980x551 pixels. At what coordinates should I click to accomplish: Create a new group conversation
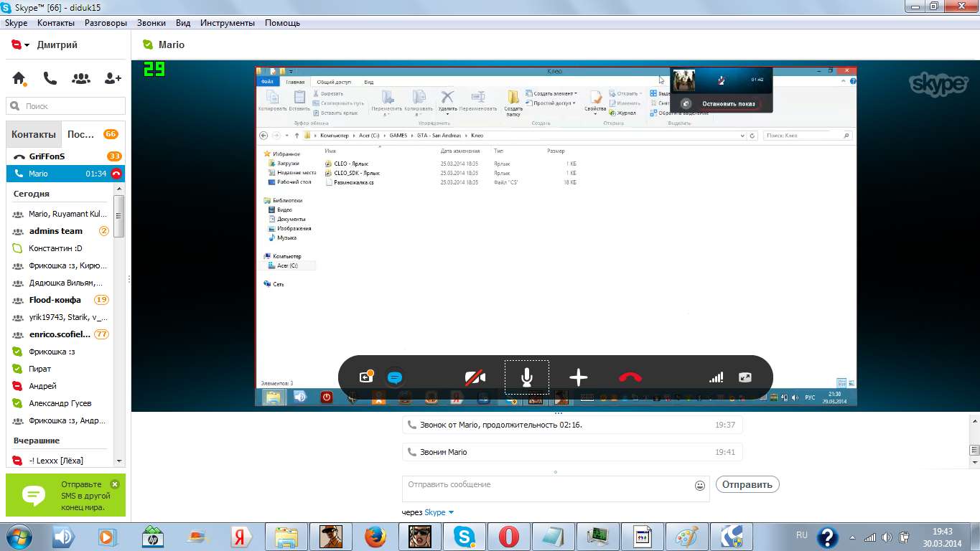point(81,79)
